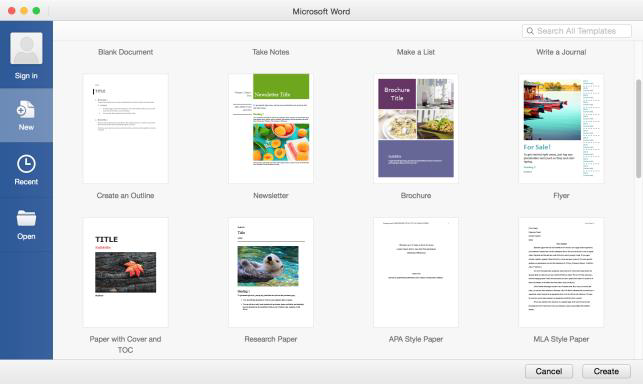Select the New document icon in sidebar

coord(26,110)
